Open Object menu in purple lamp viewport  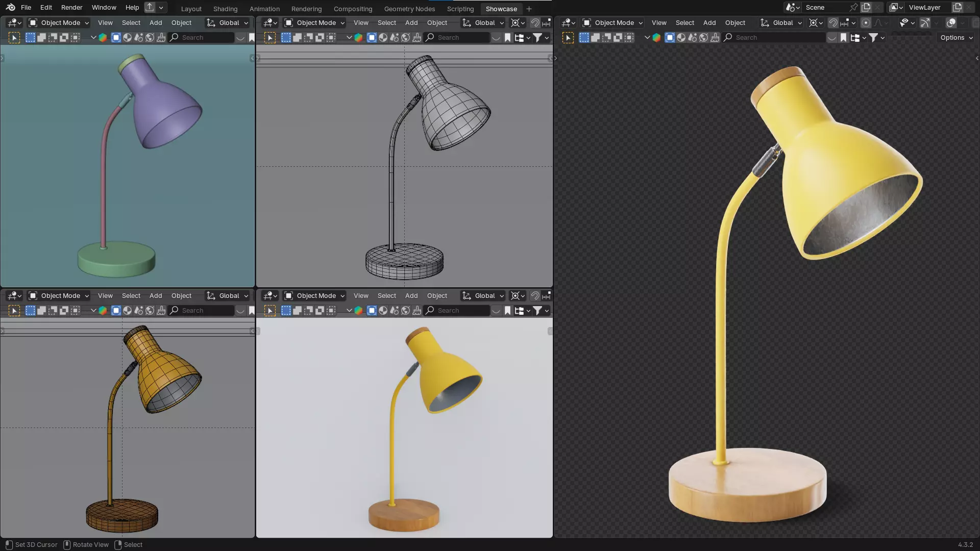pyautogui.click(x=181, y=22)
